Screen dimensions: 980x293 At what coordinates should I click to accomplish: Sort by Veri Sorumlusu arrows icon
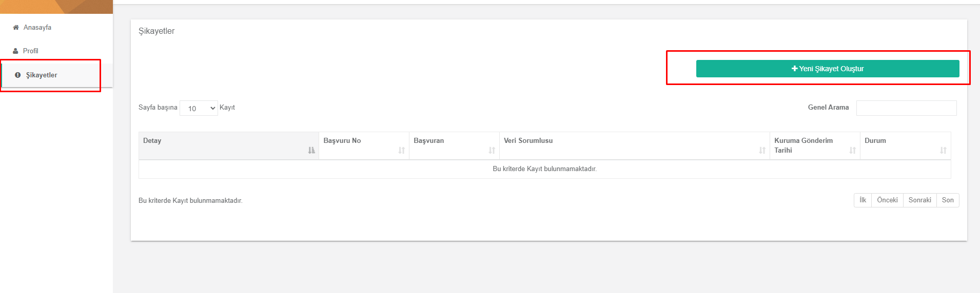click(x=762, y=150)
